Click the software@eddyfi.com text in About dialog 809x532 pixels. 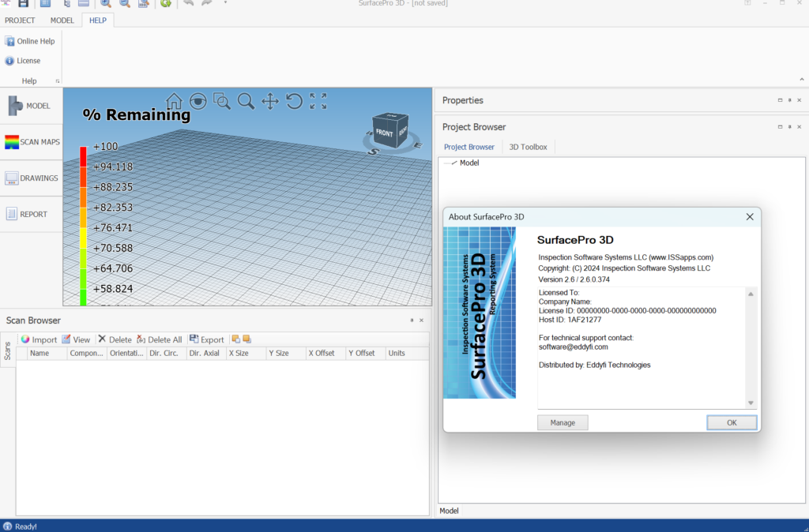(x=574, y=347)
